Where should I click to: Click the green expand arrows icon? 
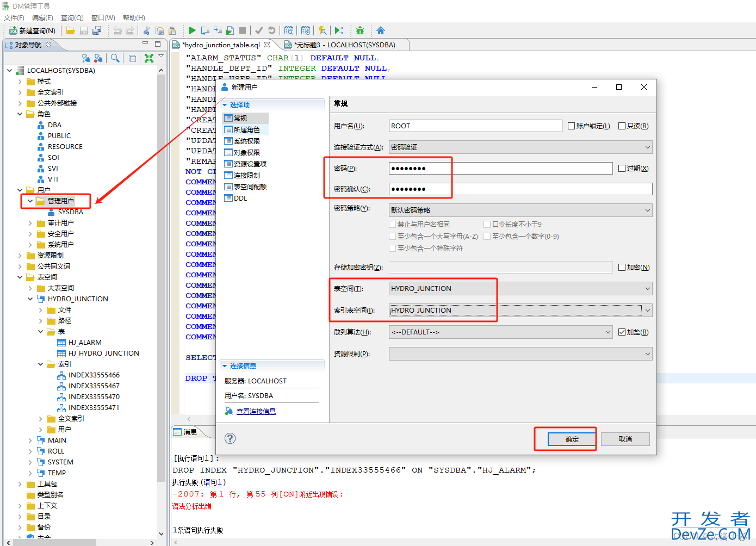[x=148, y=58]
